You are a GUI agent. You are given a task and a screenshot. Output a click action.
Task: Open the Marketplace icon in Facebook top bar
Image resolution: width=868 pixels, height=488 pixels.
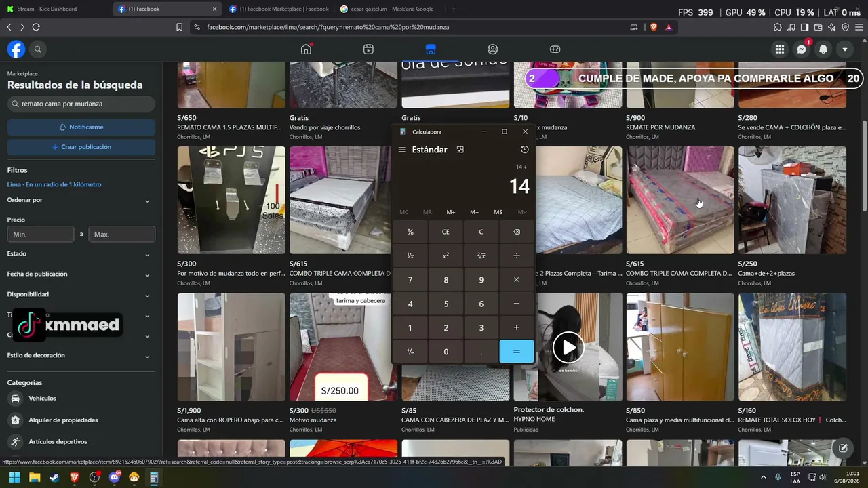431,49
